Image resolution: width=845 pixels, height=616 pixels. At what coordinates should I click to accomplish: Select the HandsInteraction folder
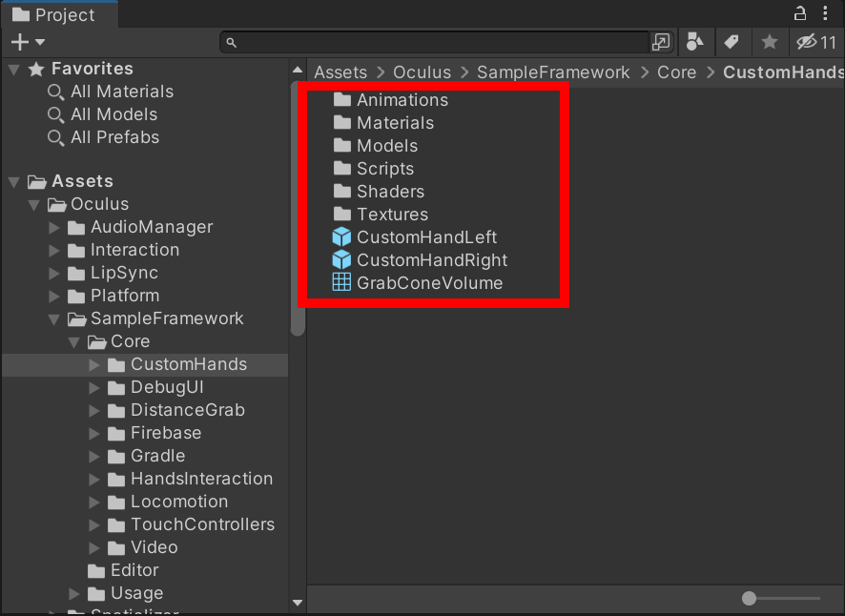point(190,479)
